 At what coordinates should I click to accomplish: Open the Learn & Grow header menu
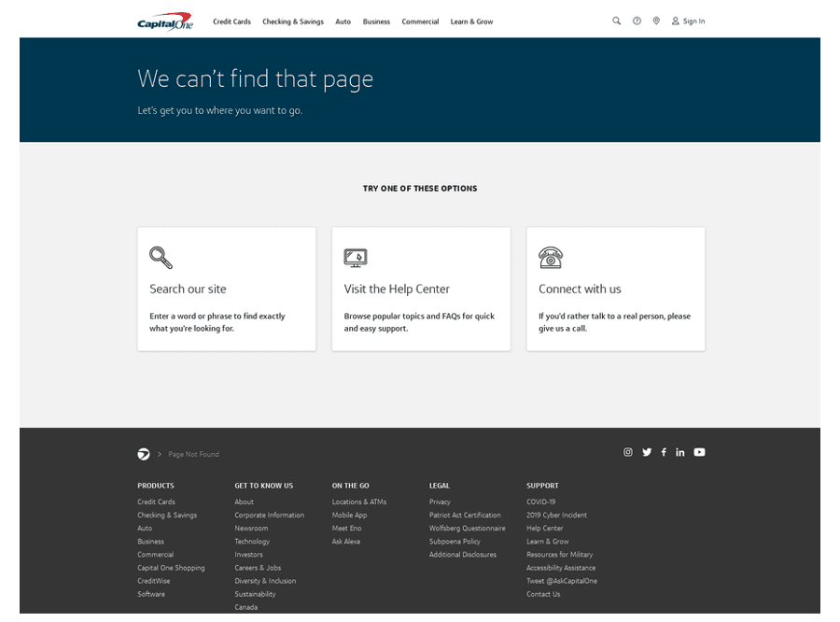(471, 21)
